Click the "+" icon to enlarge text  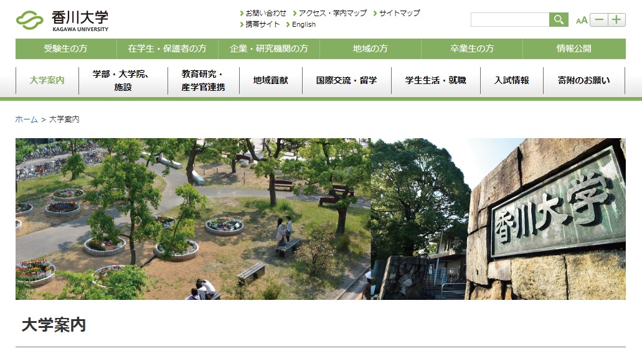tap(616, 19)
